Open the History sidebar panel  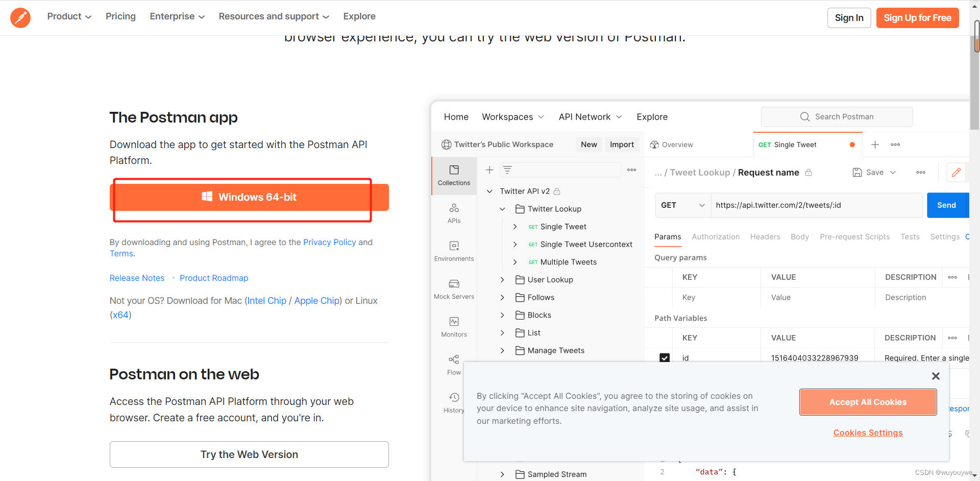point(454,403)
